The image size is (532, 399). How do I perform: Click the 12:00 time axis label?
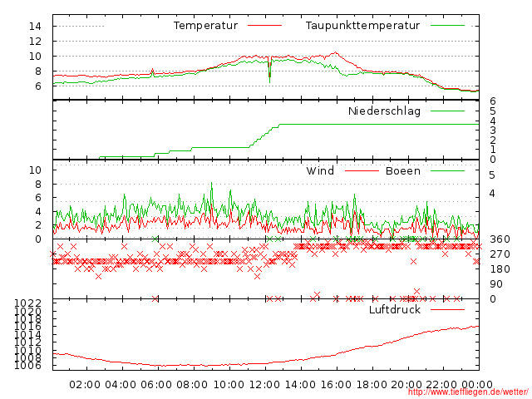(264, 385)
